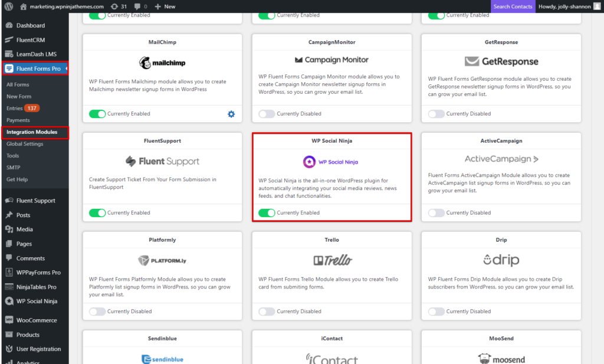Click the Pages sidebar icon
The height and width of the screenshot is (364, 604).
[9, 244]
